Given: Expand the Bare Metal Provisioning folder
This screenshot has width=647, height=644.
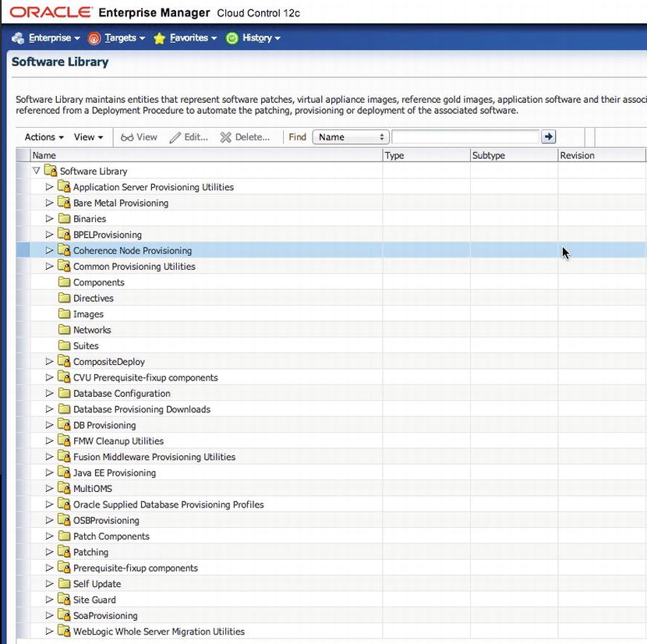Looking at the screenshot, I should [x=49, y=203].
